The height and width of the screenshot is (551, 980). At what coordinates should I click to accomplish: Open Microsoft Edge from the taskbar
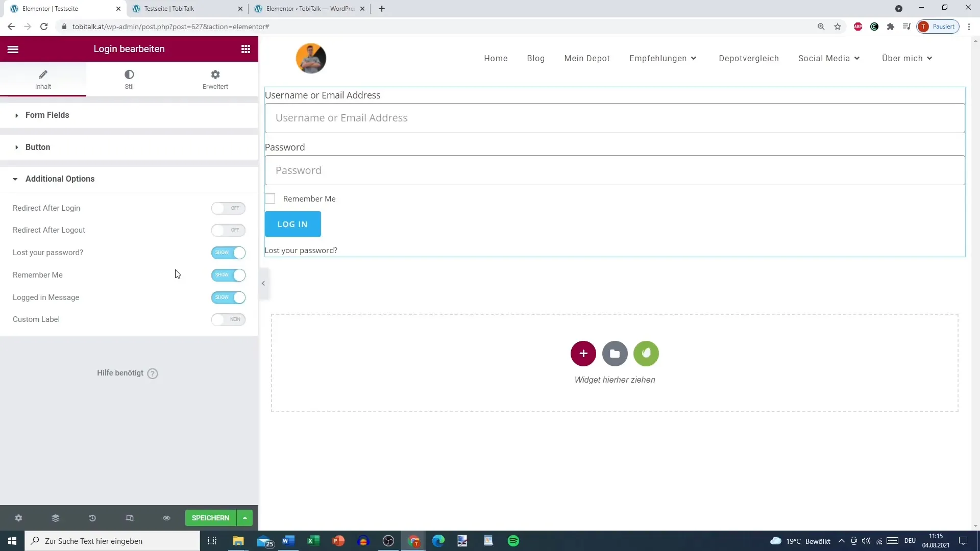coord(438,541)
